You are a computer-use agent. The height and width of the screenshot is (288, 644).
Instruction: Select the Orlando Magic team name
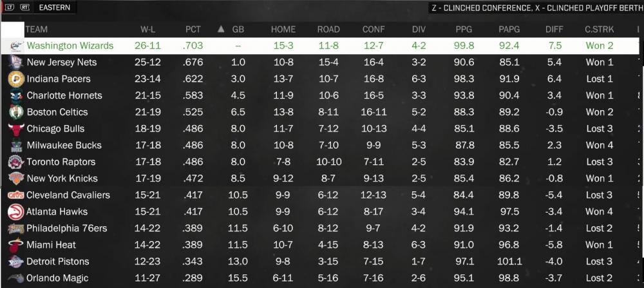click(57, 278)
